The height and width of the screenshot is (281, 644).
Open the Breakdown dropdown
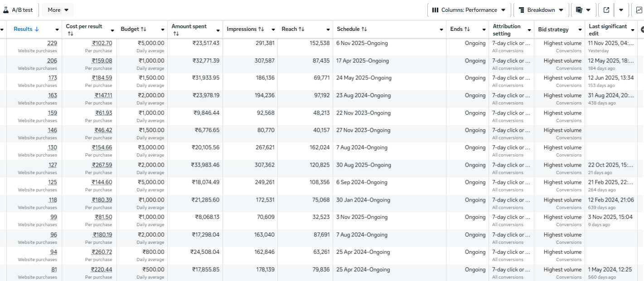click(541, 10)
